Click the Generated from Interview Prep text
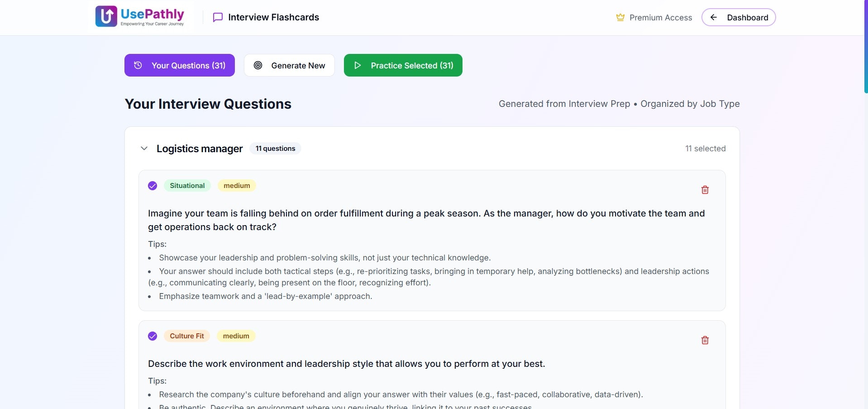Screen dimensions: 868x409 click(564, 104)
